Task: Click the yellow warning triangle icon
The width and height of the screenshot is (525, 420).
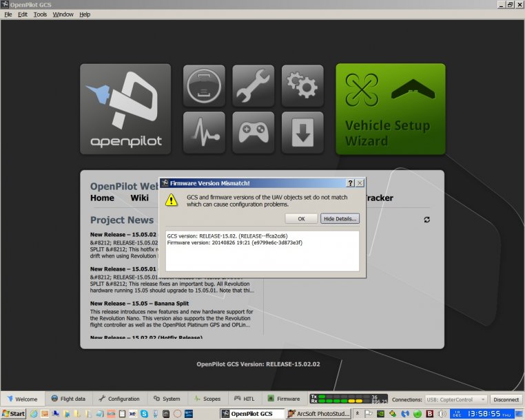Action: pos(172,200)
